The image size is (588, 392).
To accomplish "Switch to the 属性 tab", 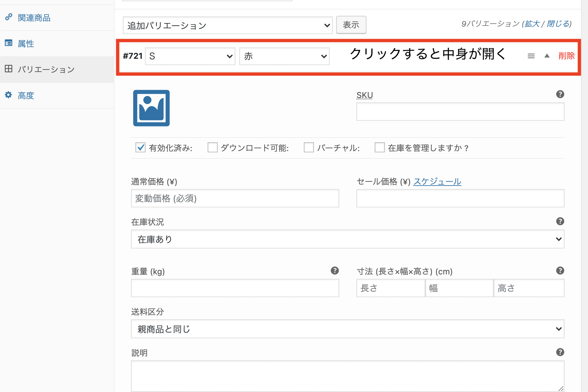I will point(26,44).
